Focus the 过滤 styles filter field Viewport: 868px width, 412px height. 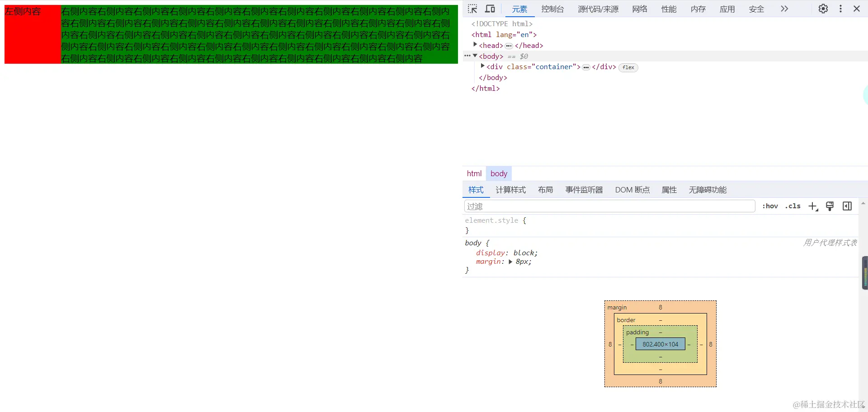point(609,206)
